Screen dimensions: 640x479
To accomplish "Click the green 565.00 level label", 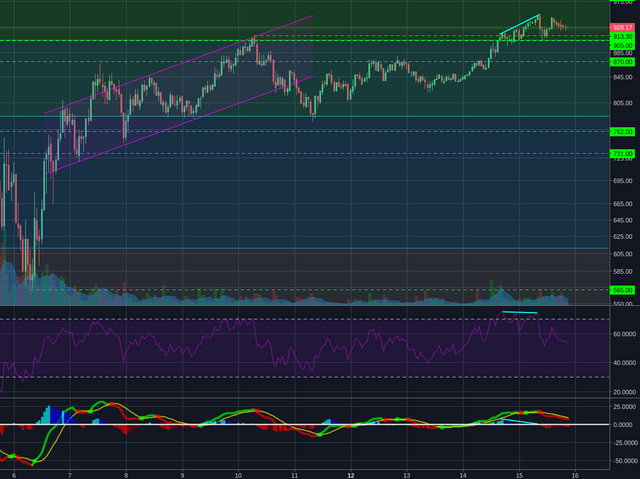I will point(622,290).
